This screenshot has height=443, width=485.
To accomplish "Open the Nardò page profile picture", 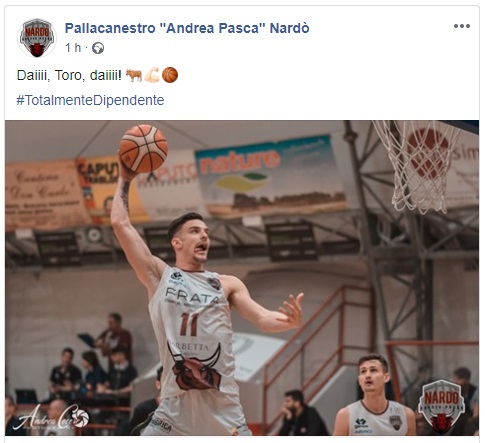I will pos(37,37).
